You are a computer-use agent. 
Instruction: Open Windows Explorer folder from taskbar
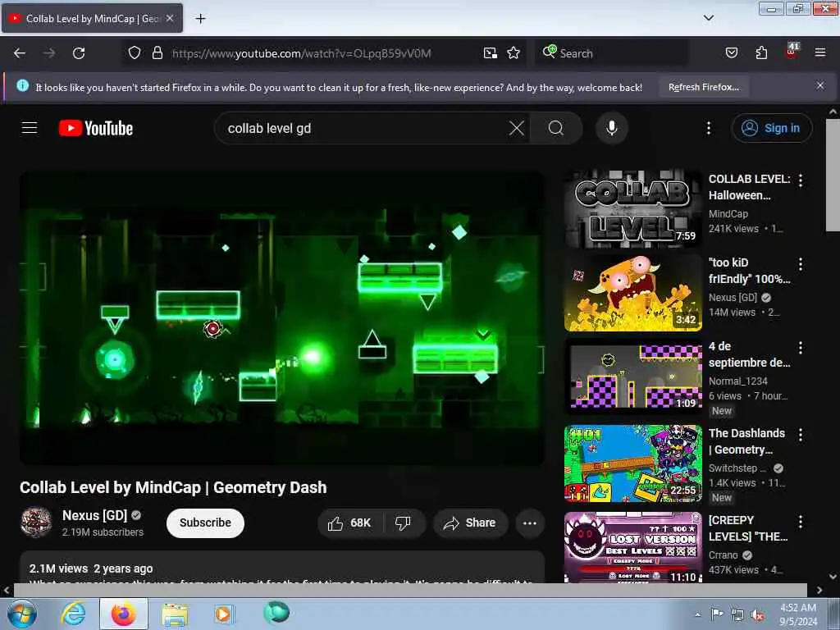tap(175, 614)
